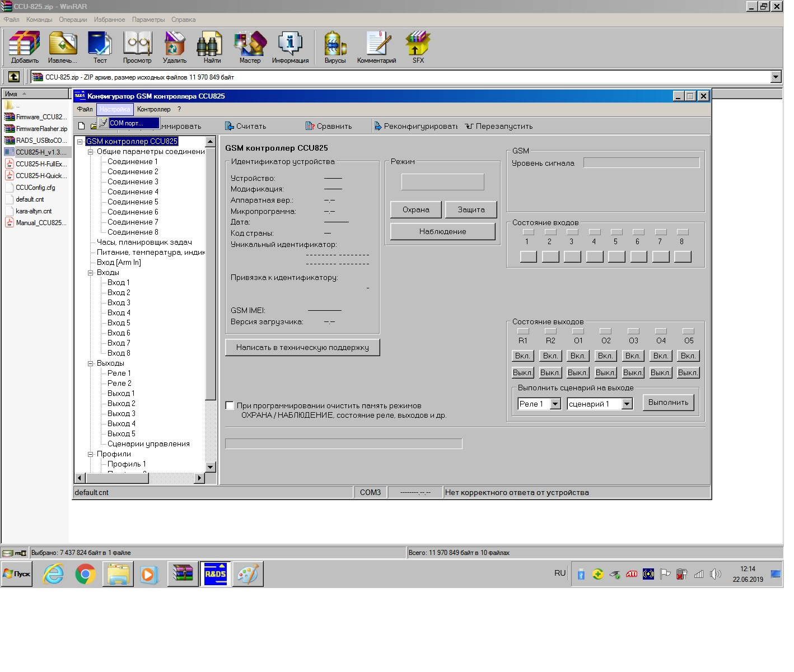
Task: Turn off output O5 with Выкл. button
Action: (x=688, y=372)
